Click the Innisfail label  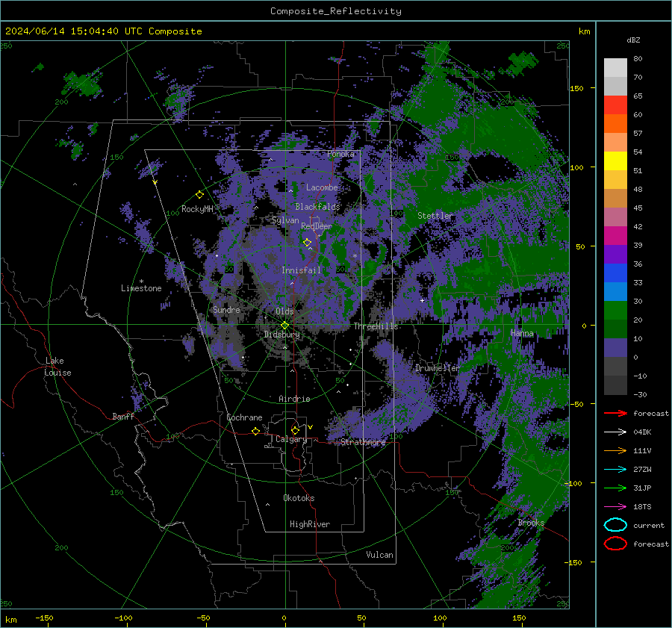point(301,270)
